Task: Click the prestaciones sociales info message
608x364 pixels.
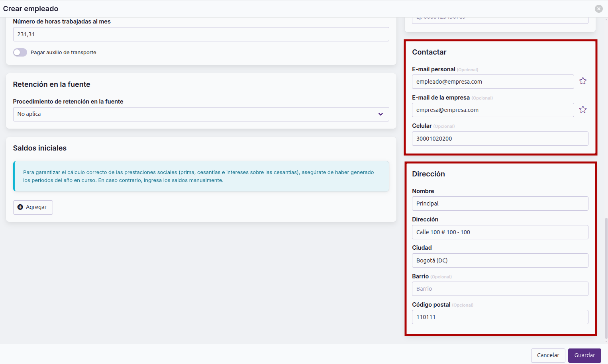Action: point(201,176)
